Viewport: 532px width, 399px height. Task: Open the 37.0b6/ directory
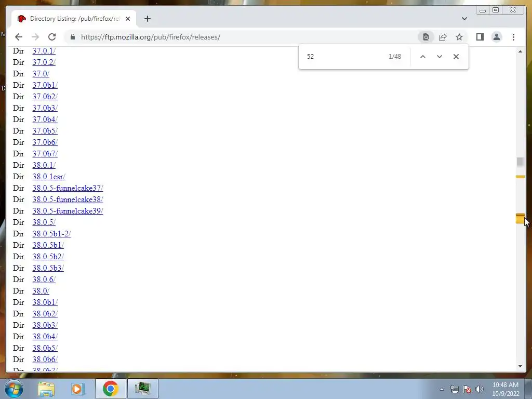point(45,142)
